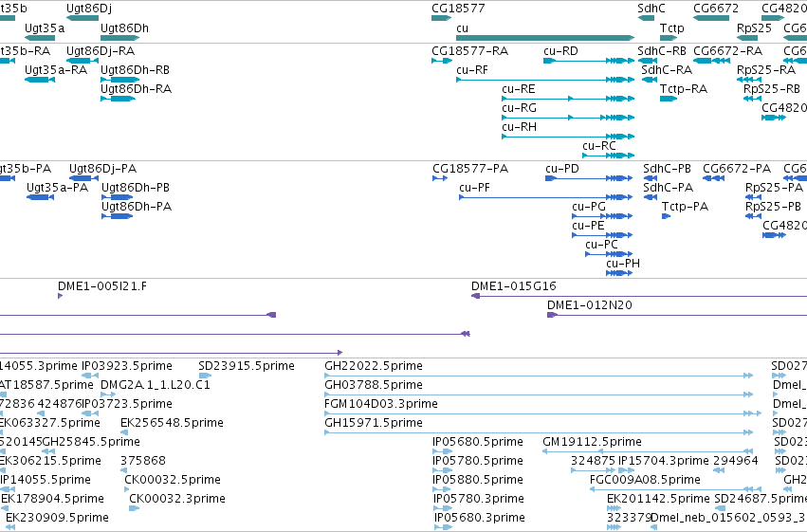This screenshot has height=532, width=807.
Task: Select EST GM19112.5prime
Action: 648,451
